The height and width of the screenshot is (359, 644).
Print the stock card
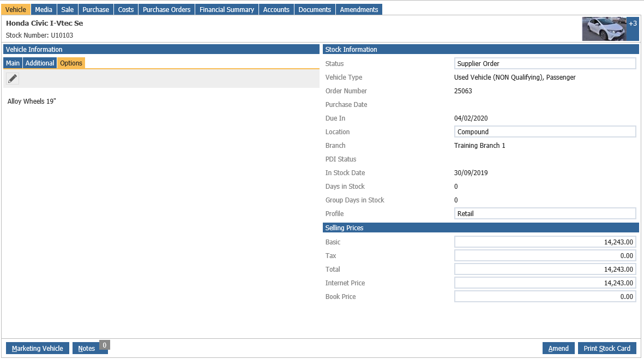click(607, 348)
